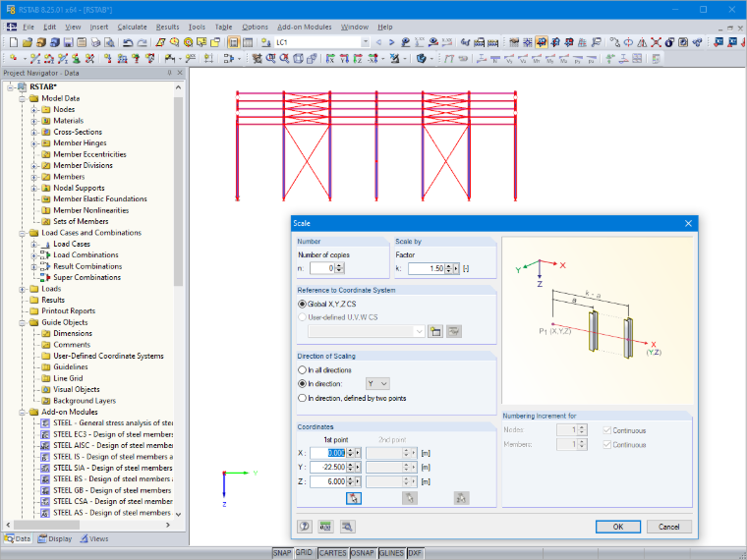Click Cancel in the Scale dialog
The height and width of the screenshot is (560, 747).
[669, 527]
